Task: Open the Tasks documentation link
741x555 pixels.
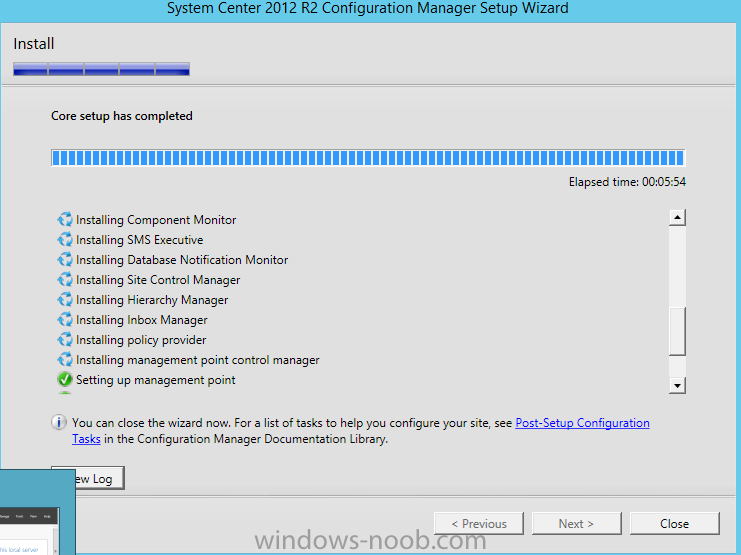Action: pos(86,439)
